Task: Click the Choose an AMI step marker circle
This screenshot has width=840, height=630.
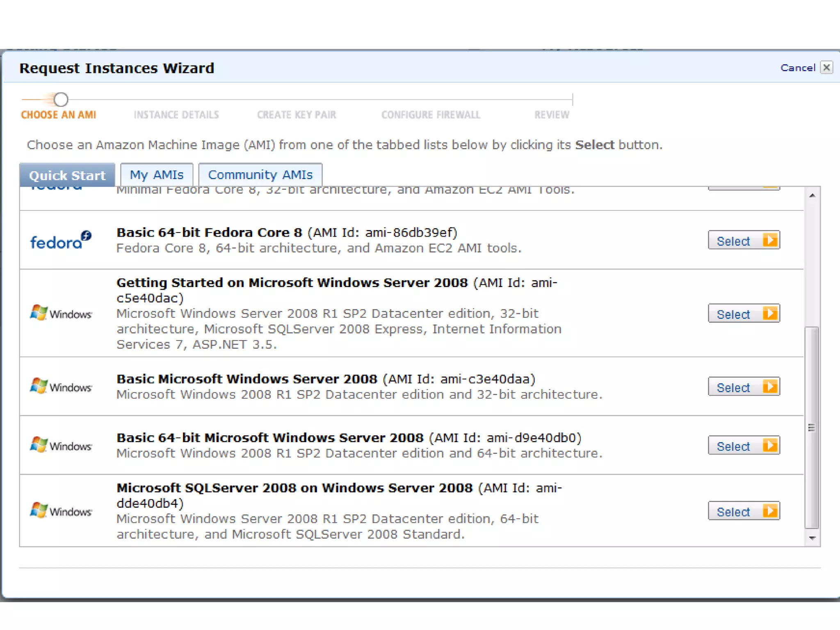Action: click(x=61, y=100)
